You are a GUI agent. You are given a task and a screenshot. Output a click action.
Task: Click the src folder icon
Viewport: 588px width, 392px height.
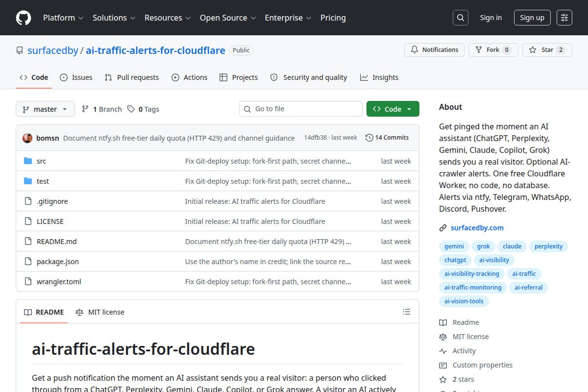tap(28, 161)
